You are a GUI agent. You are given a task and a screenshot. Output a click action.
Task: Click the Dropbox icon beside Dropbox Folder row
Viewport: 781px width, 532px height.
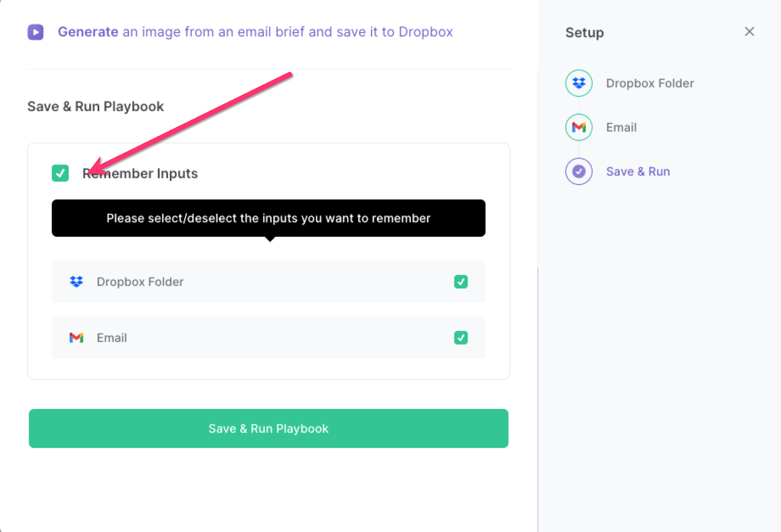[x=76, y=282]
